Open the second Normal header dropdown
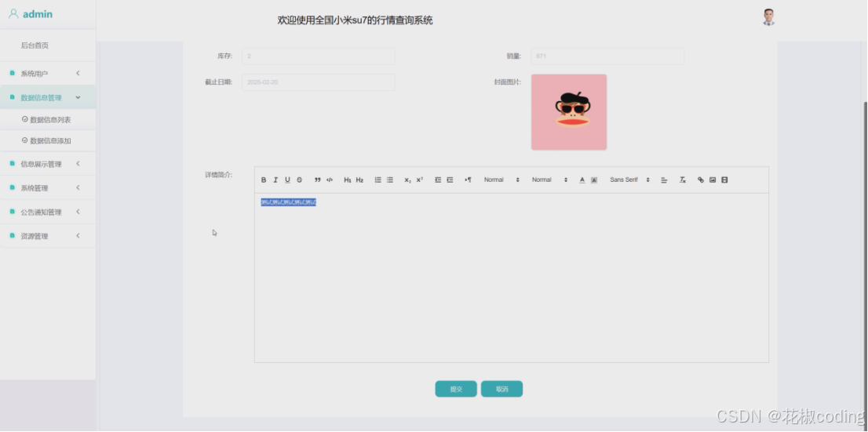Image resolution: width=868 pixels, height=432 pixels. click(549, 180)
